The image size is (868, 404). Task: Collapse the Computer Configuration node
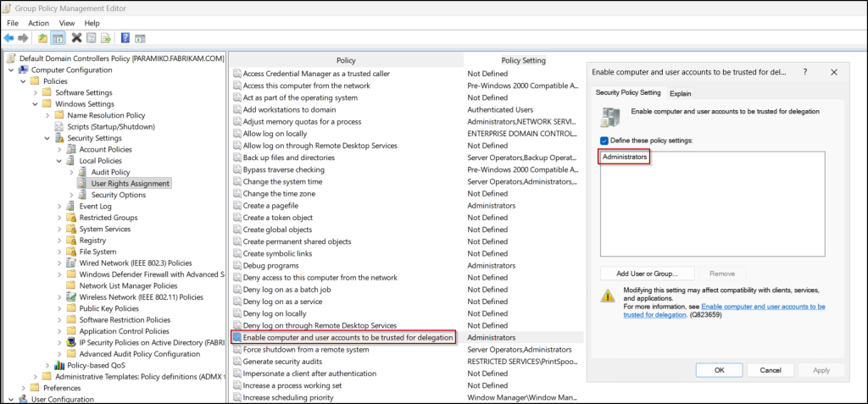(11, 69)
